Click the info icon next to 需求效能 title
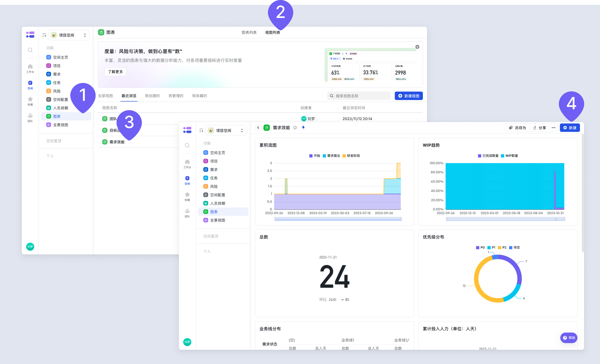Viewport: 600px width, 364px height. click(295, 128)
